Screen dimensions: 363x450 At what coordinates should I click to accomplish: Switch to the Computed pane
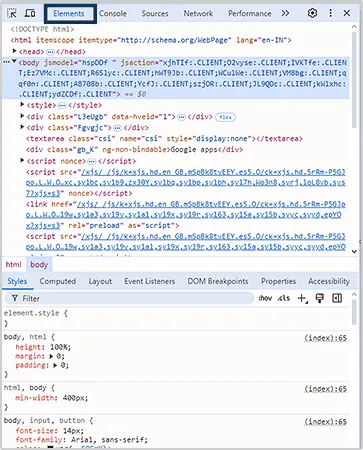pyautogui.click(x=58, y=281)
